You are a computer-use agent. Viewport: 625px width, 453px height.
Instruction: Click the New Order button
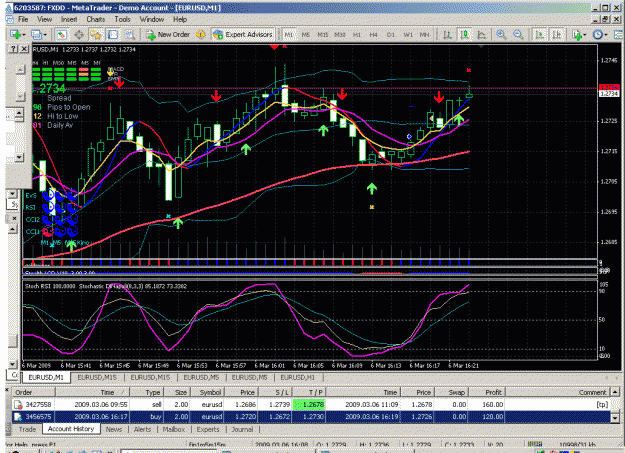pos(168,35)
